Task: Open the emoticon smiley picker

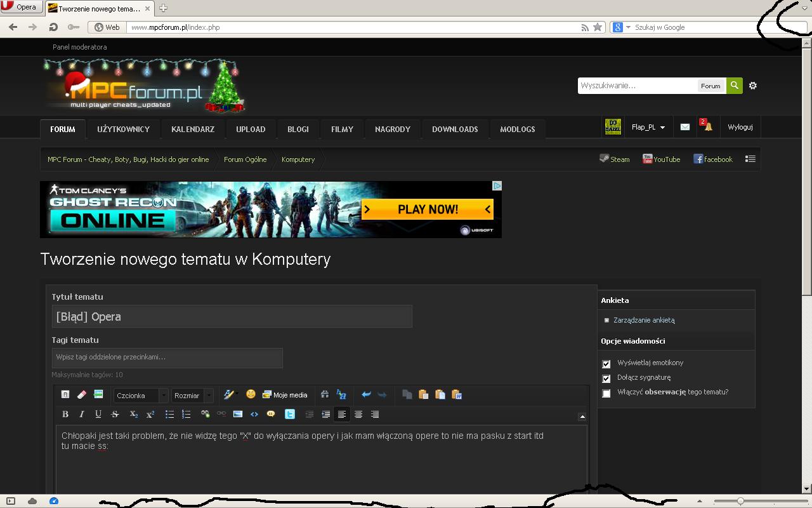Action: (251, 394)
